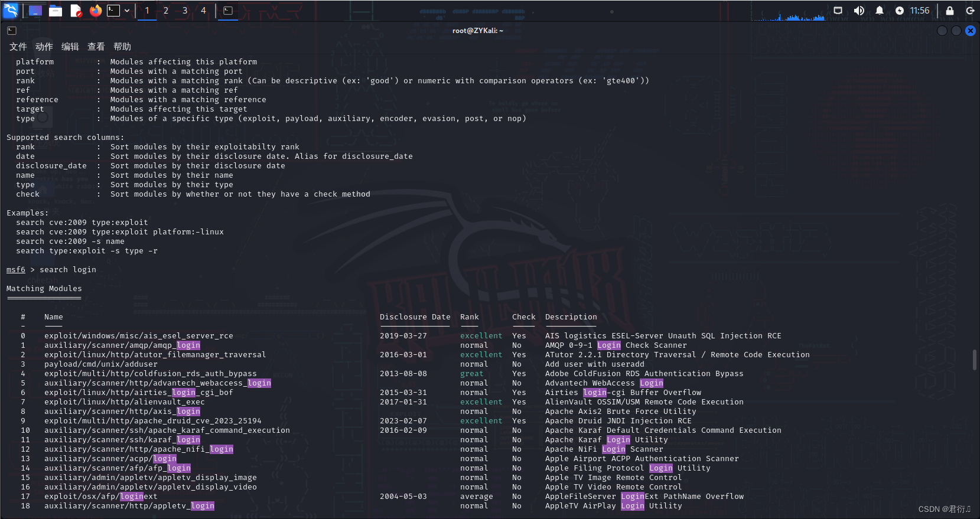Click the Check column header
Screen dimensions: 980x519
pyautogui.click(x=524, y=317)
